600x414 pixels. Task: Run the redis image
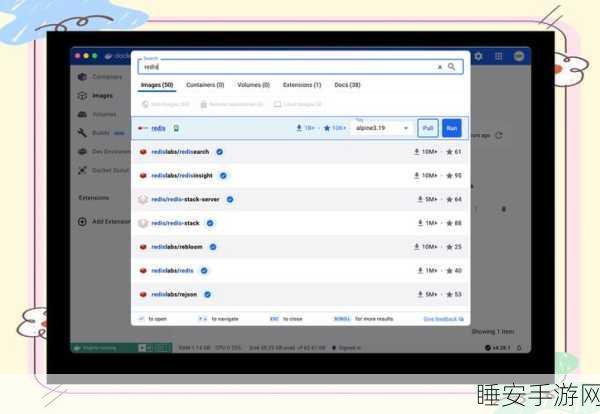pos(452,128)
